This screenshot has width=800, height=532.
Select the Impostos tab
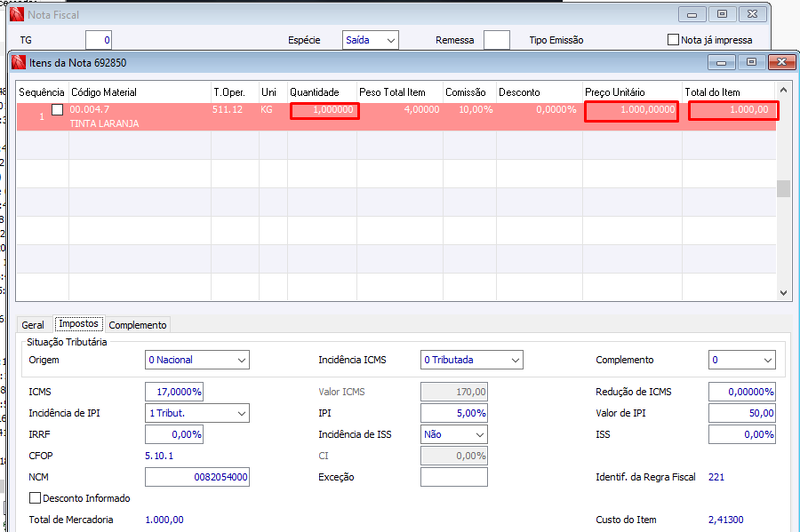click(x=79, y=324)
